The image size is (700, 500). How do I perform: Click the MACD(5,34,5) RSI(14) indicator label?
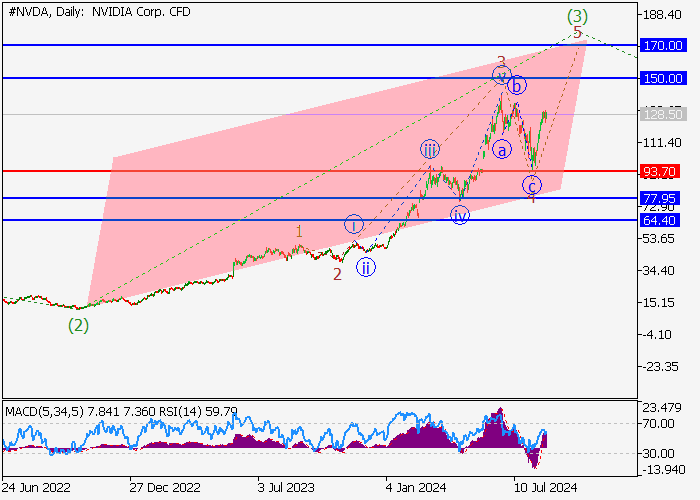(121, 411)
